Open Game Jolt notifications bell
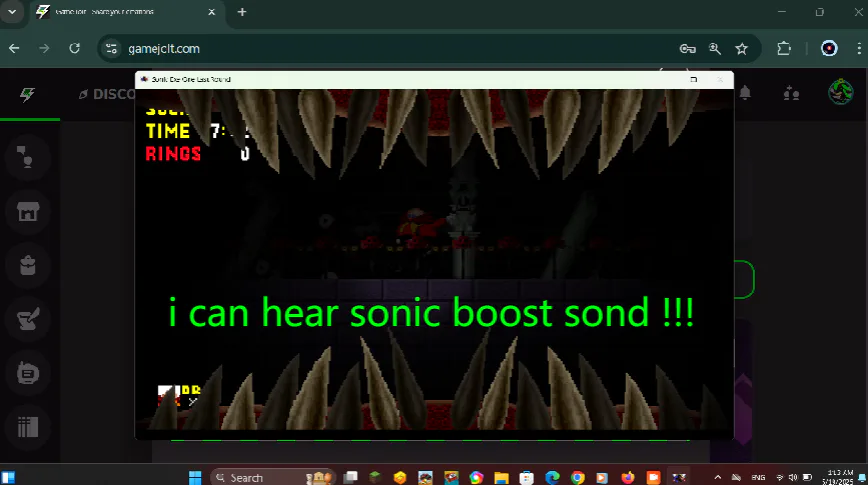Screen dimensions: 868x485 click(x=745, y=93)
